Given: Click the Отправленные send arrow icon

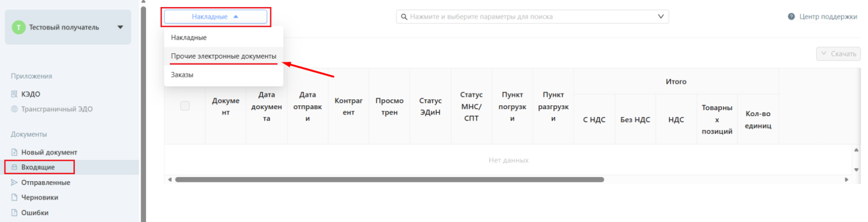Looking at the screenshot, I should tap(15, 182).
